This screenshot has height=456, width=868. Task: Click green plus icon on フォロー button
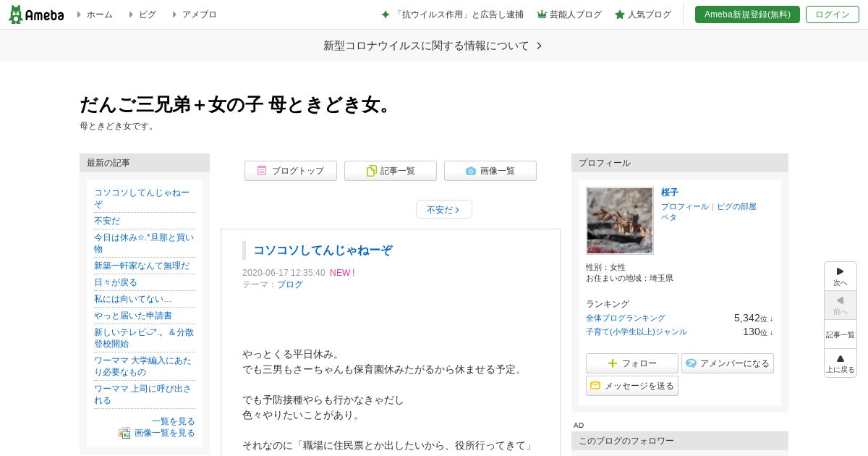click(613, 363)
